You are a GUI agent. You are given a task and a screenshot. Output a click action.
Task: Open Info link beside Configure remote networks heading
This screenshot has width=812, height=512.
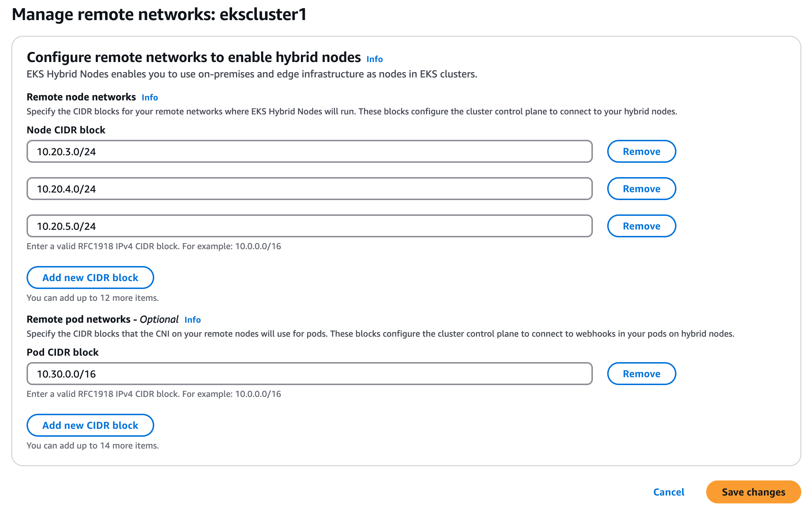[374, 59]
